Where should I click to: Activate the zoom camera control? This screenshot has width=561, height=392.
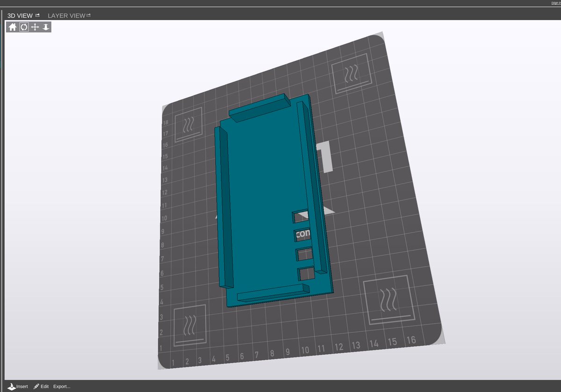click(x=45, y=27)
